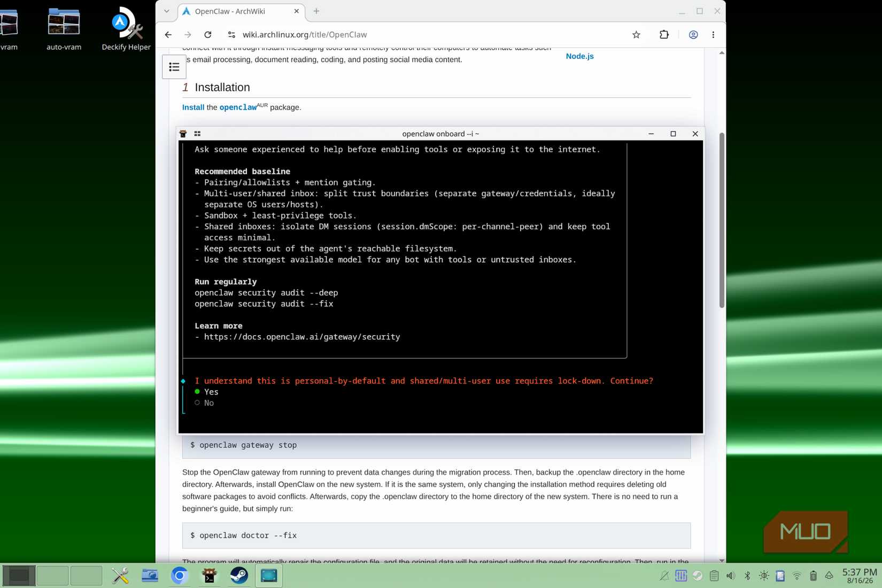Click the openclaw doctor --fix code block
Viewport: 882px width, 588px height.
pyautogui.click(x=436, y=535)
